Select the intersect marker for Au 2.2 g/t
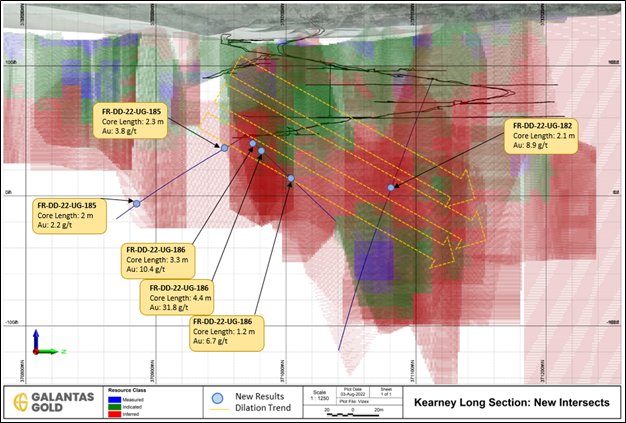Viewport: 626px width, 423px height. point(136,203)
